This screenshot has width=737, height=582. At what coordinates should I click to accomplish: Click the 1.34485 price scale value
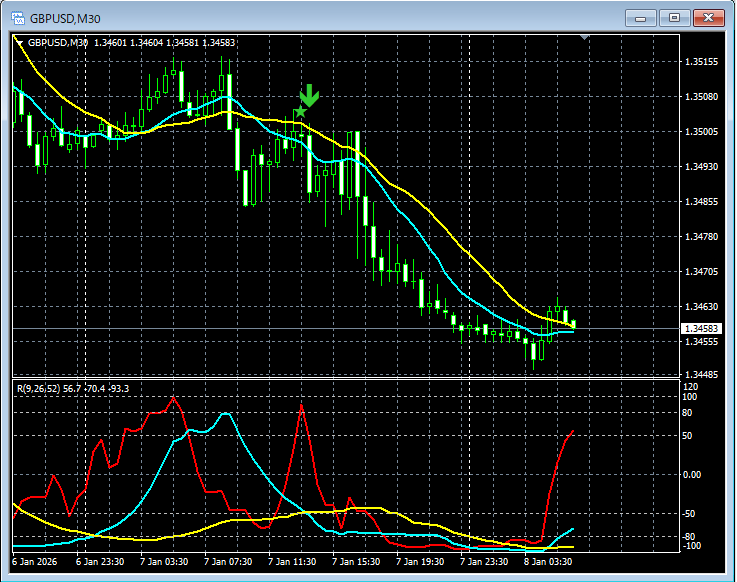[701, 375]
